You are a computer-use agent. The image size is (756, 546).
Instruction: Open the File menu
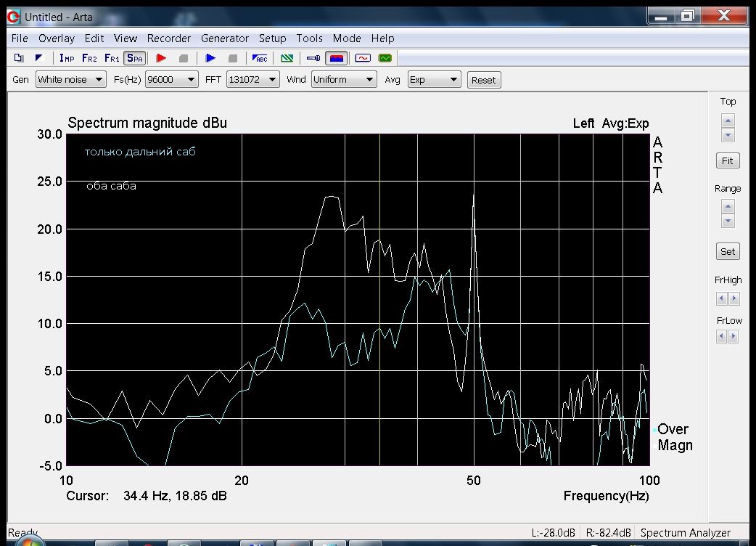click(x=20, y=38)
